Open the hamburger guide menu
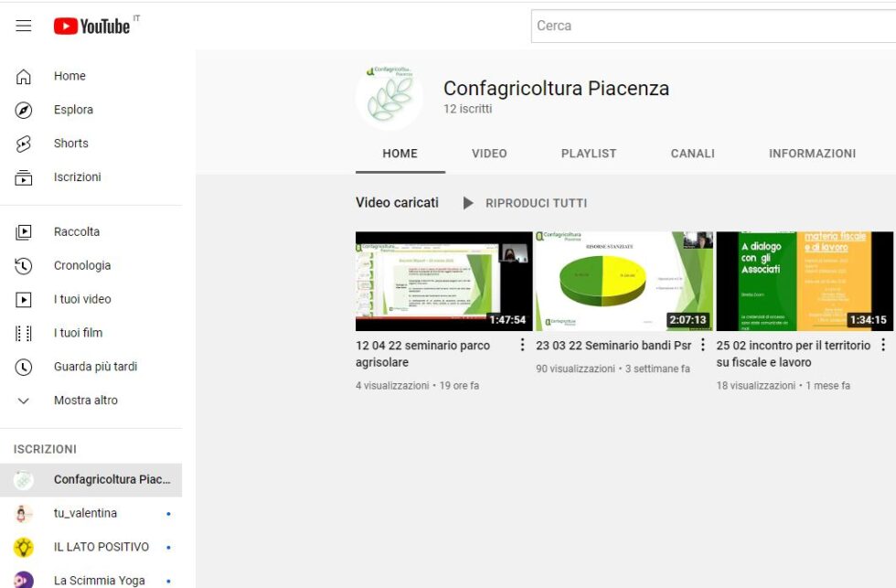896x588 pixels. pyautogui.click(x=24, y=26)
